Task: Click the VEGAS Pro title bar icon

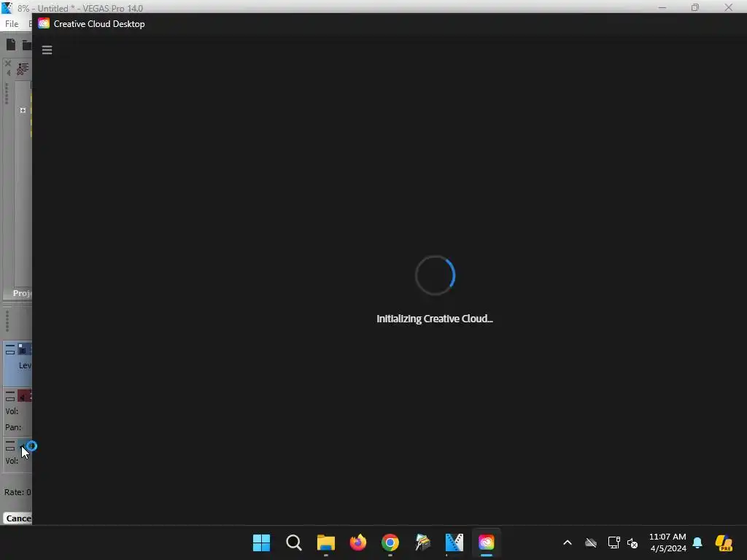Action: click(x=7, y=7)
